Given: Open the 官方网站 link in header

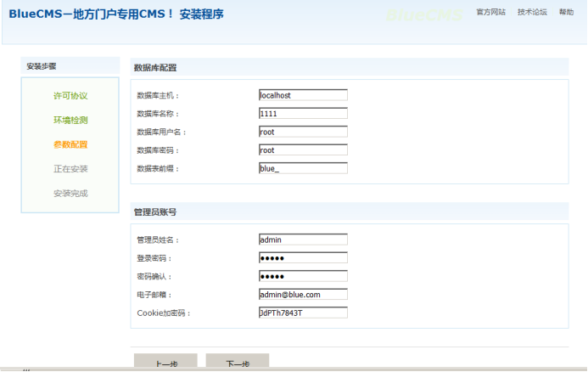Looking at the screenshot, I should pos(490,12).
